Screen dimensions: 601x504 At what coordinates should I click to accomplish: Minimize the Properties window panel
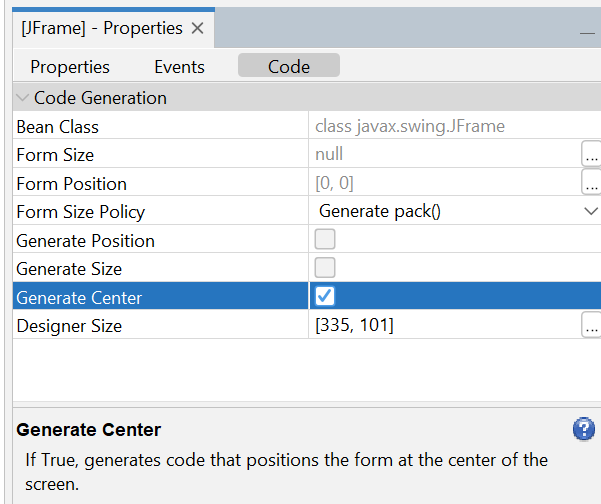(x=587, y=33)
